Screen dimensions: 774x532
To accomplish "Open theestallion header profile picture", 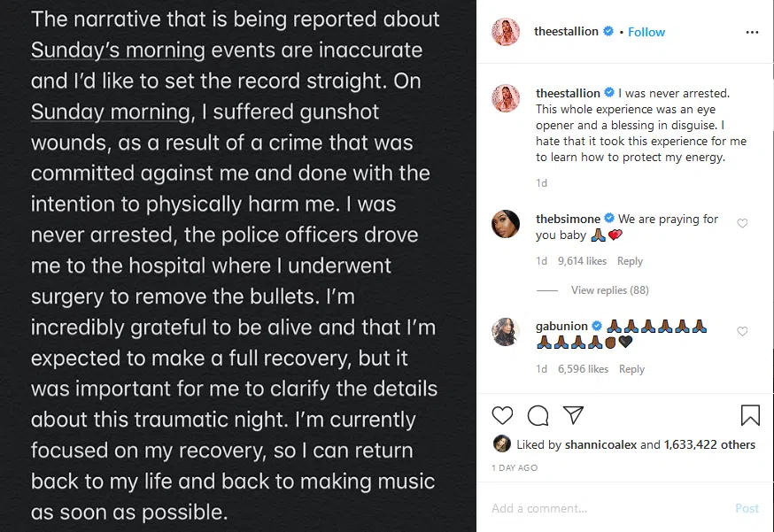I will tap(506, 32).
